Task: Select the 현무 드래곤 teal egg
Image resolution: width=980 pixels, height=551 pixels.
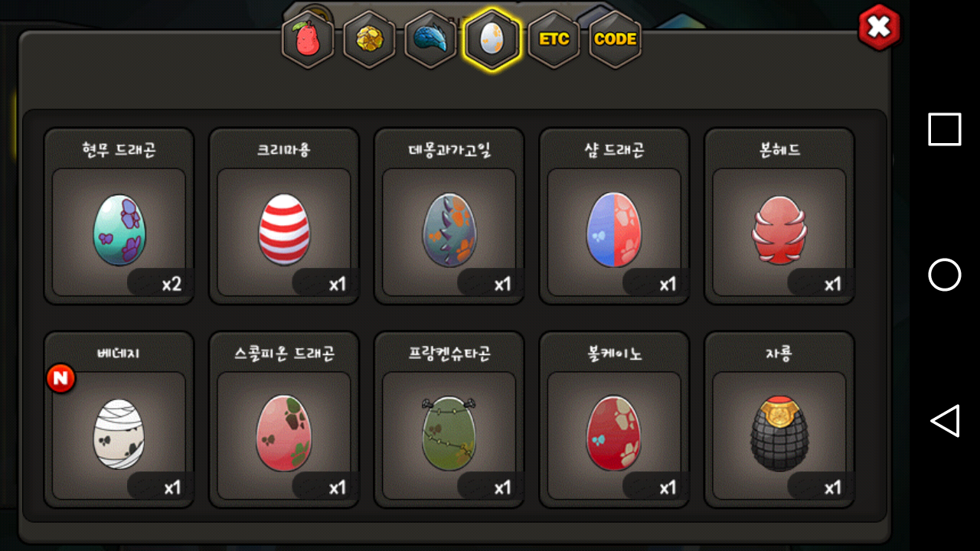Action: pos(119,217)
